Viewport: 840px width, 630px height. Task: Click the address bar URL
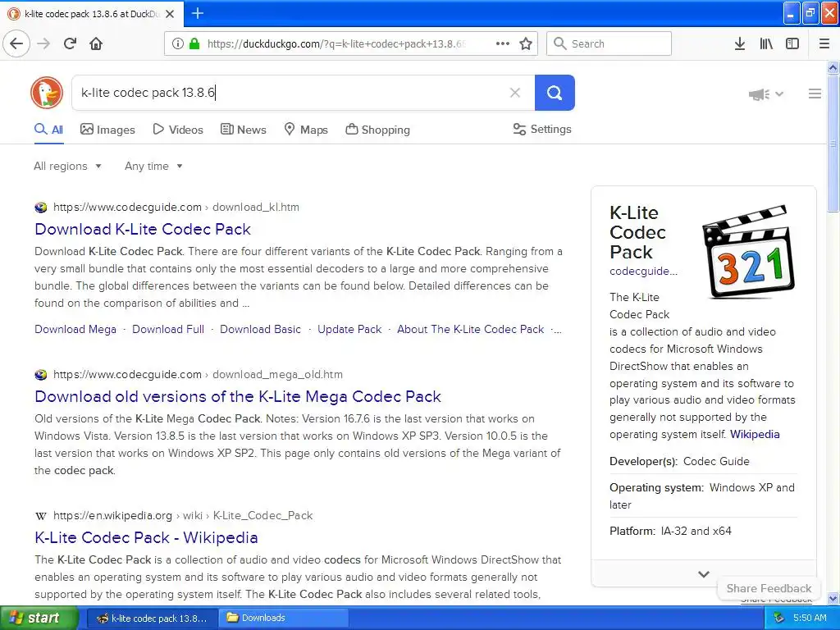tap(336, 44)
